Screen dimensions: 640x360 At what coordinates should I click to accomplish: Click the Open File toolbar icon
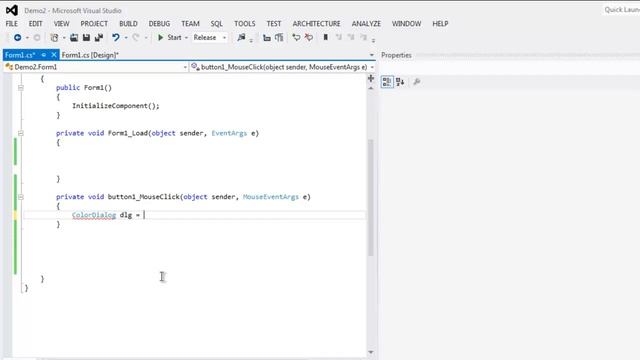point(74,38)
